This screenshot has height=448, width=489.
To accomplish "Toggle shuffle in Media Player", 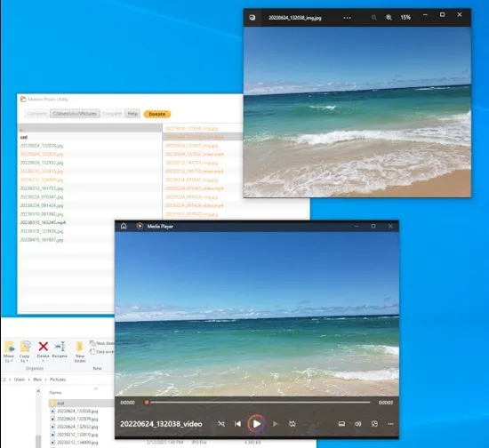I will pyautogui.click(x=221, y=424).
